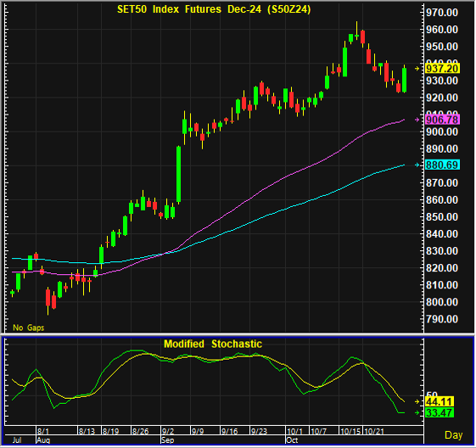
Task: Click the green 33.47 stochastic value label
Action: click(x=440, y=413)
